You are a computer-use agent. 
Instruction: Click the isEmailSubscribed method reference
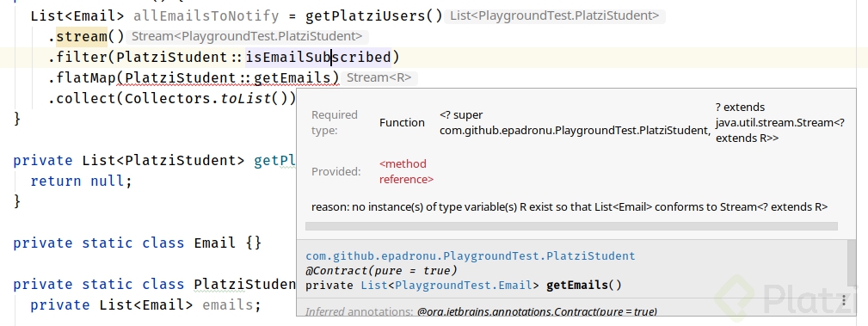pos(318,57)
